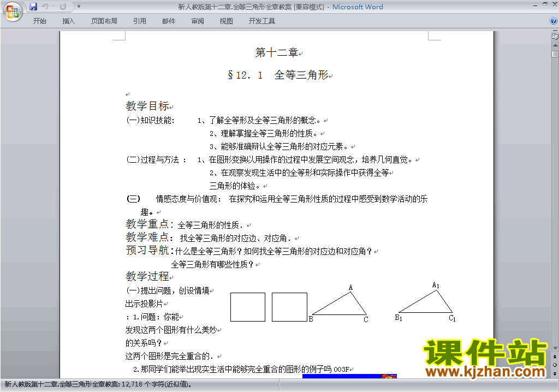Click the 第十二章 chapter heading
The image size is (559, 392).
pos(277,52)
